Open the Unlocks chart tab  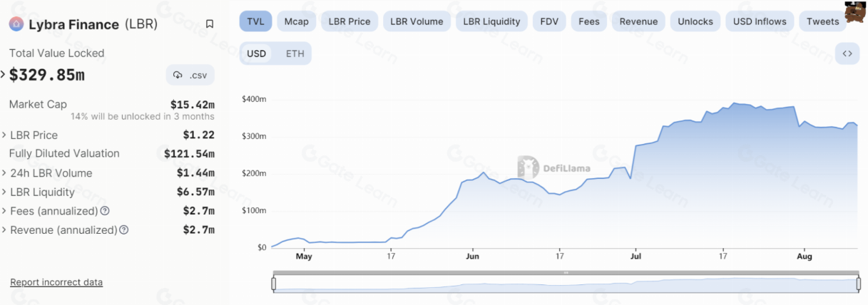click(x=695, y=21)
